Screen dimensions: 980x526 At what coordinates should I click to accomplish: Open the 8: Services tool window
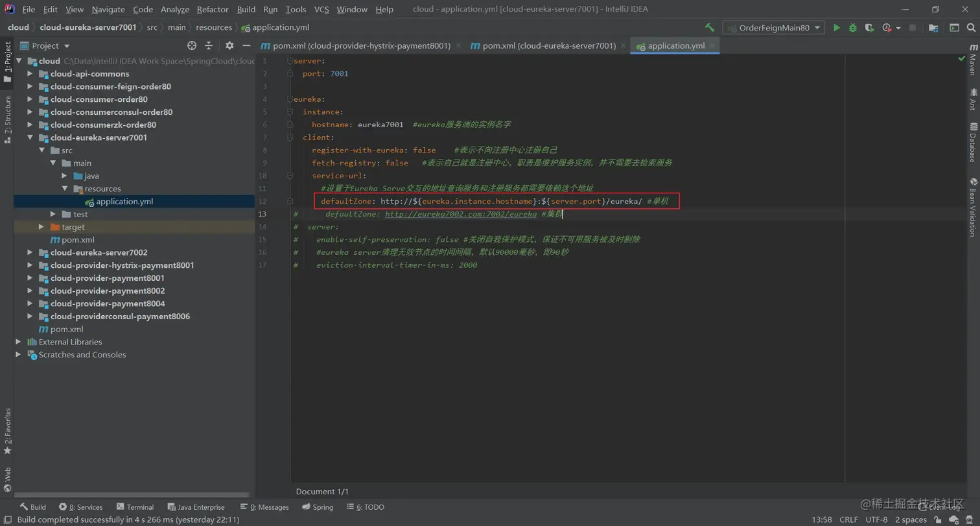[x=81, y=507]
